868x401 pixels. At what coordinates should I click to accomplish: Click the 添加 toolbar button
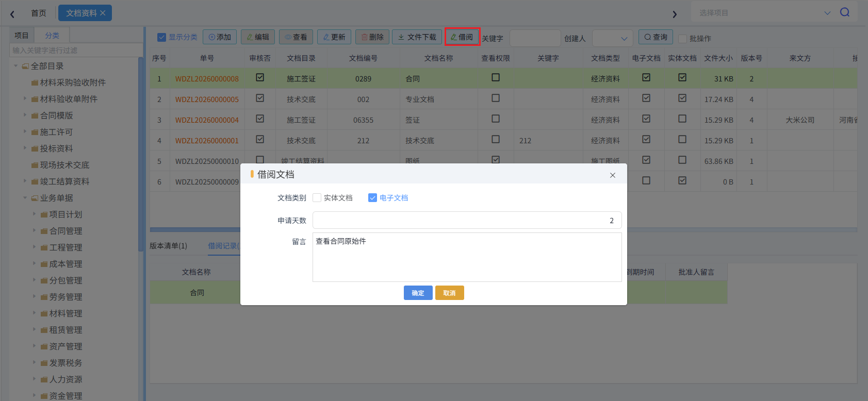click(x=220, y=37)
